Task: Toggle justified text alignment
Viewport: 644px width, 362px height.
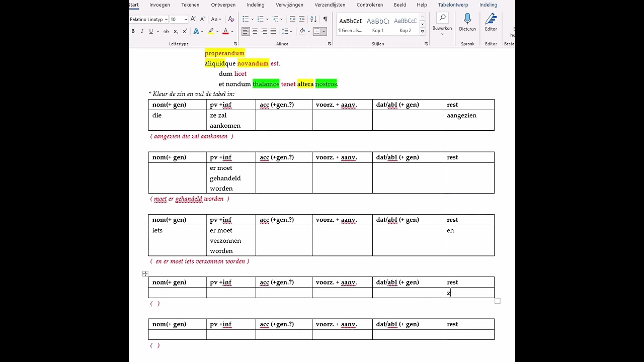Action: [x=273, y=31]
